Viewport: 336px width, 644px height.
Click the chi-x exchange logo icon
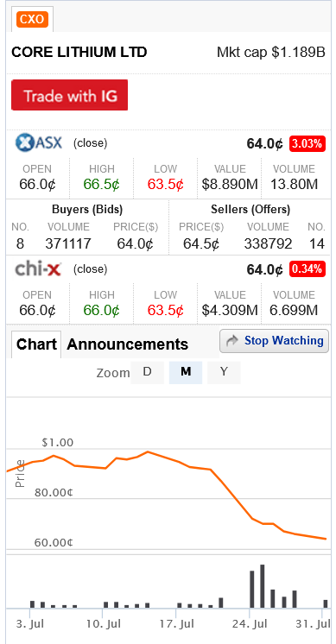(38, 269)
